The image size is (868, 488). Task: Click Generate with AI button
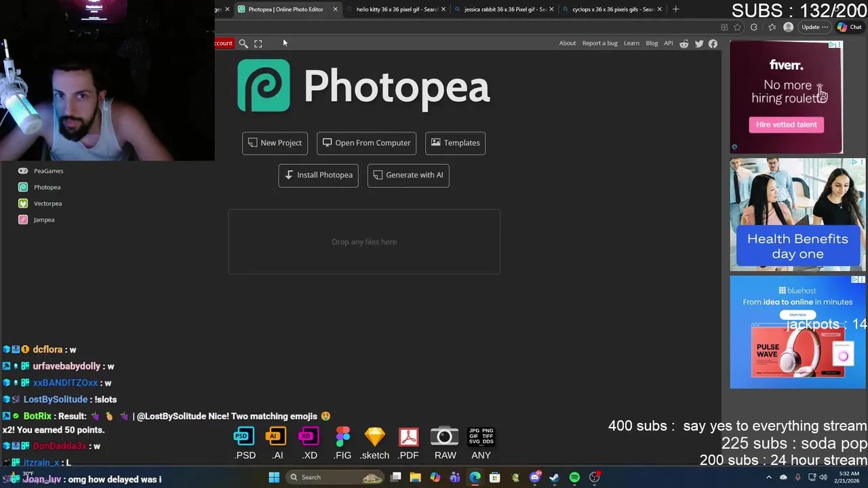[x=408, y=175]
